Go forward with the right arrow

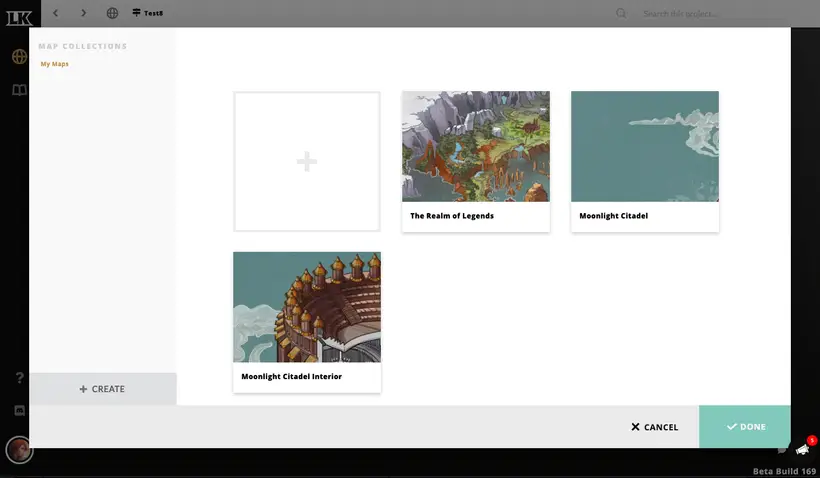pyautogui.click(x=84, y=13)
